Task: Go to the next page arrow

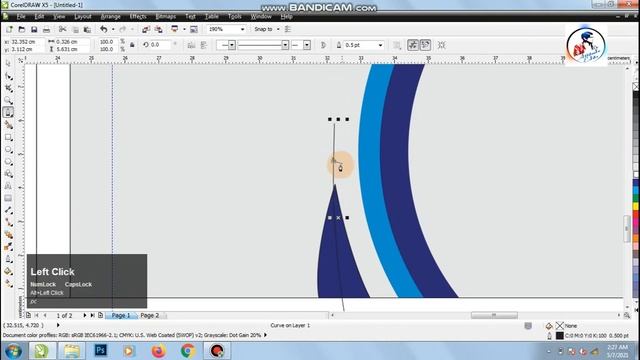Action: click(x=84, y=316)
